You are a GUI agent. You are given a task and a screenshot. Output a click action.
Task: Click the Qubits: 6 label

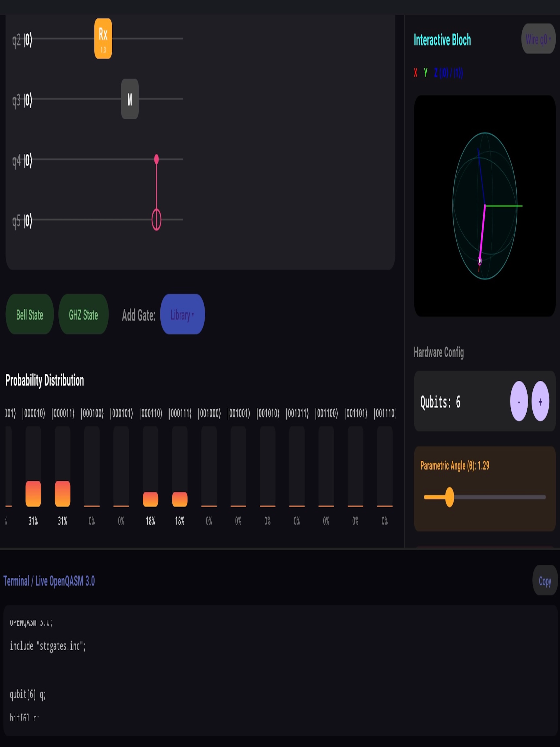point(440,402)
